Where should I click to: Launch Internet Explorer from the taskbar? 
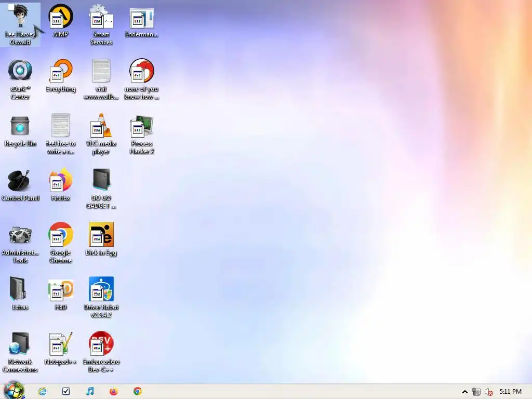coord(42,391)
